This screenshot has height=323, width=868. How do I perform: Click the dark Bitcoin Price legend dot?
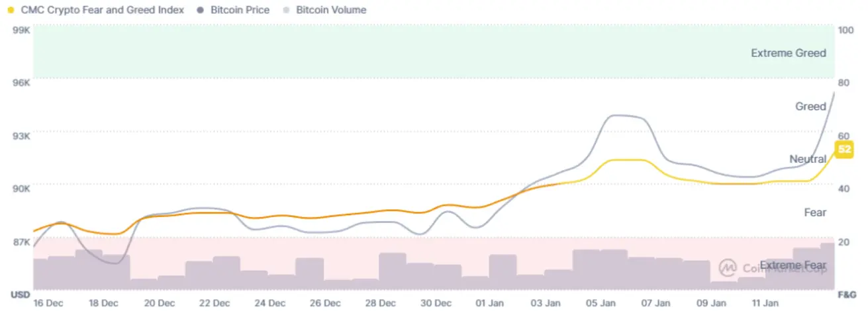click(x=200, y=10)
